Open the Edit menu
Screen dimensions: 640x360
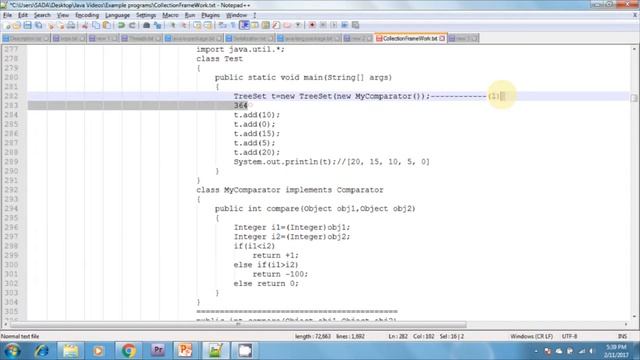tap(23, 15)
